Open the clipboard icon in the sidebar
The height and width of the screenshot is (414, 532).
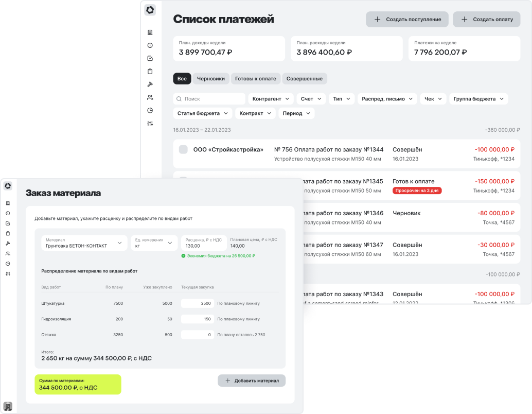[150, 72]
